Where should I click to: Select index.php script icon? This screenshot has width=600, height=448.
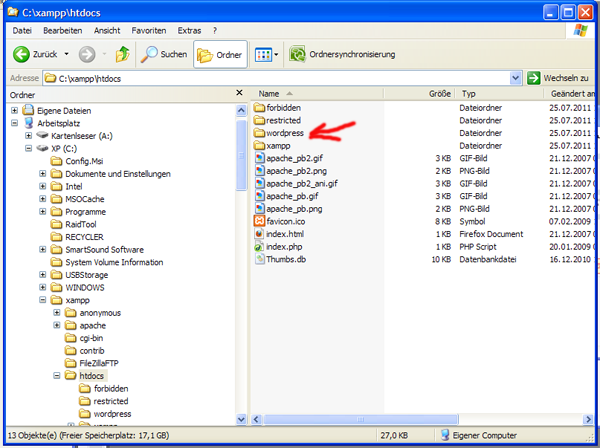(x=259, y=246)
